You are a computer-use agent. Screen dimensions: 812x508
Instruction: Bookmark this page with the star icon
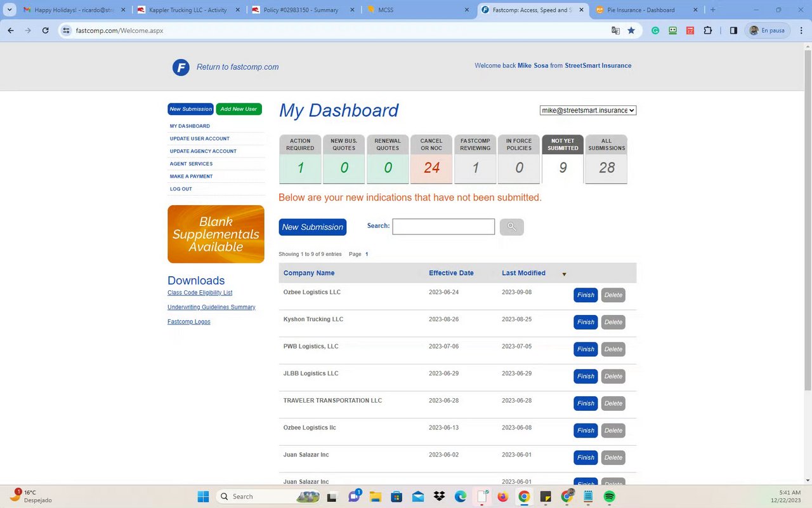click(631, 30)
